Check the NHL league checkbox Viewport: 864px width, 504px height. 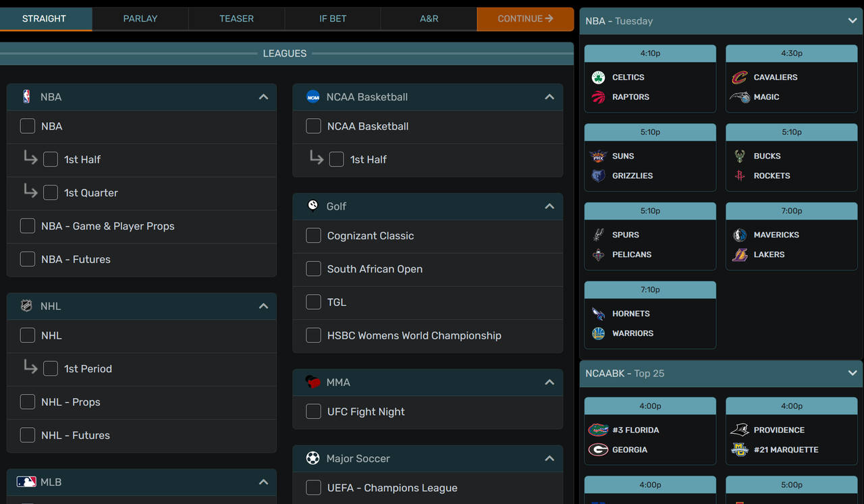pyautogui.click(x=28, y=335)
